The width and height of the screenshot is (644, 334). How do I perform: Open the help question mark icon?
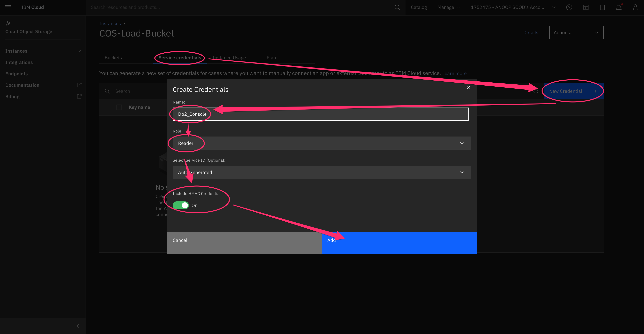point(569,7)
